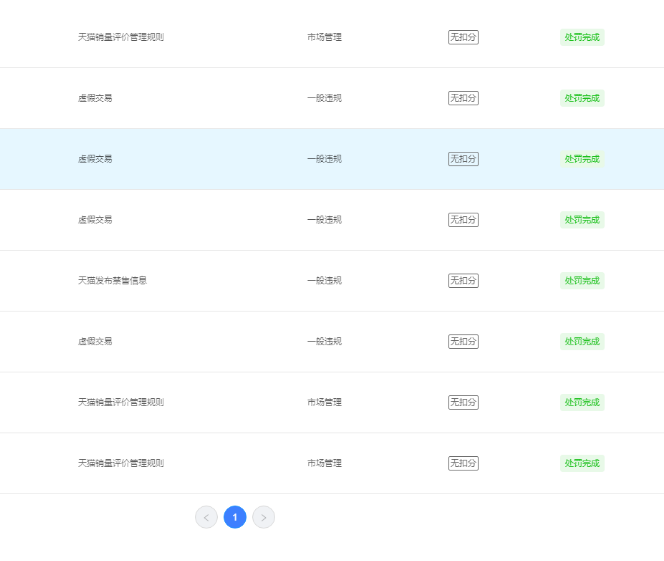Image resolution: width=664 pixels, height=561 pixels.
Task: Click 处罚完成 status in the topmost row
Action: [x=582, y=37]
